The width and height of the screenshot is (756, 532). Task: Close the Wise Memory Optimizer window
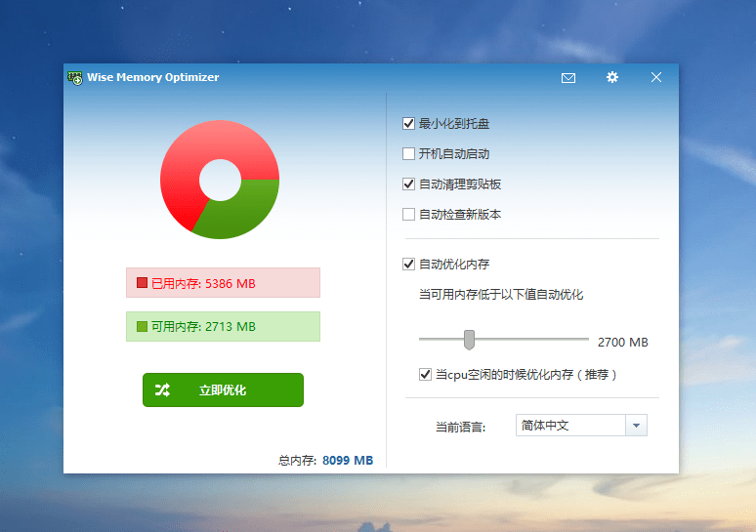[x=656, y=78]
